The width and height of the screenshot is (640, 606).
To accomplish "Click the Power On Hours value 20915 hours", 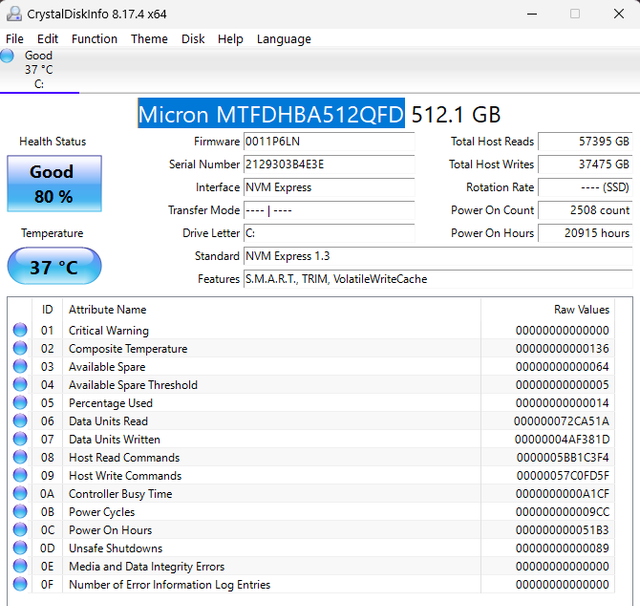I will click(585, 233).
